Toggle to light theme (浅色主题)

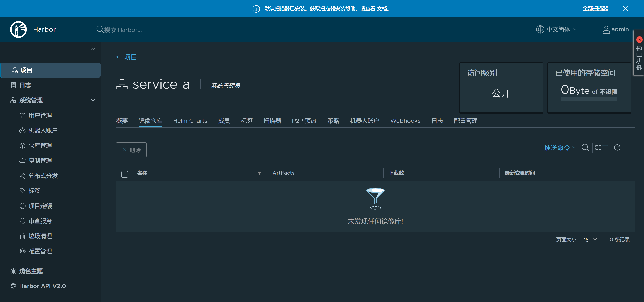click(31, 271)
